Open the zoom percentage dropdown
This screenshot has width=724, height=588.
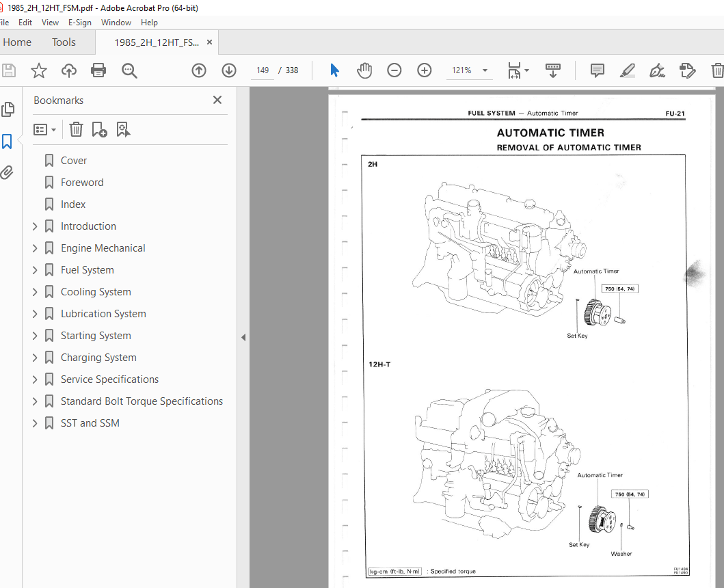485,70
